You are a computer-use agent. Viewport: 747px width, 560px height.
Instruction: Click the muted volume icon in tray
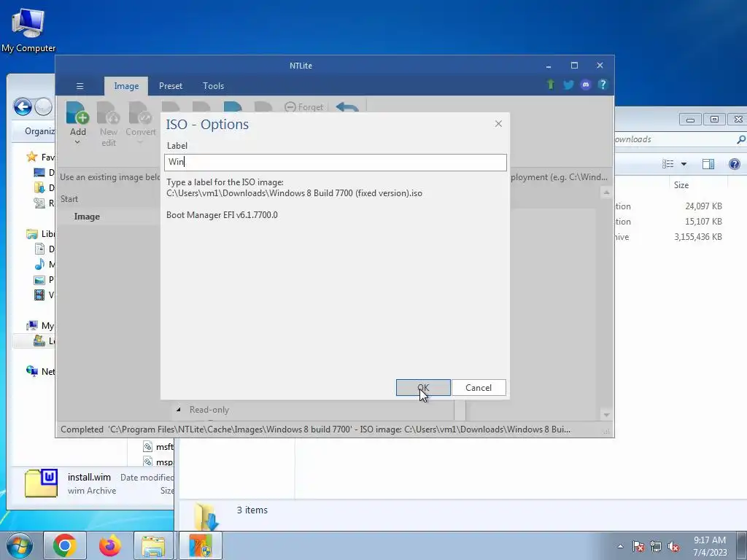tap(673, 546)
